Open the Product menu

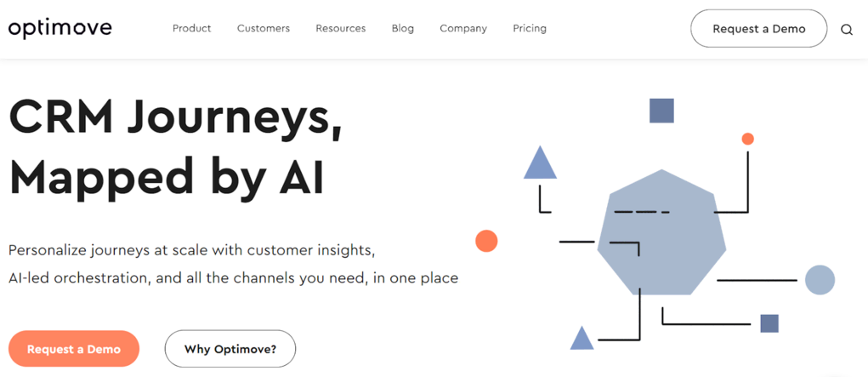point(191,28)
